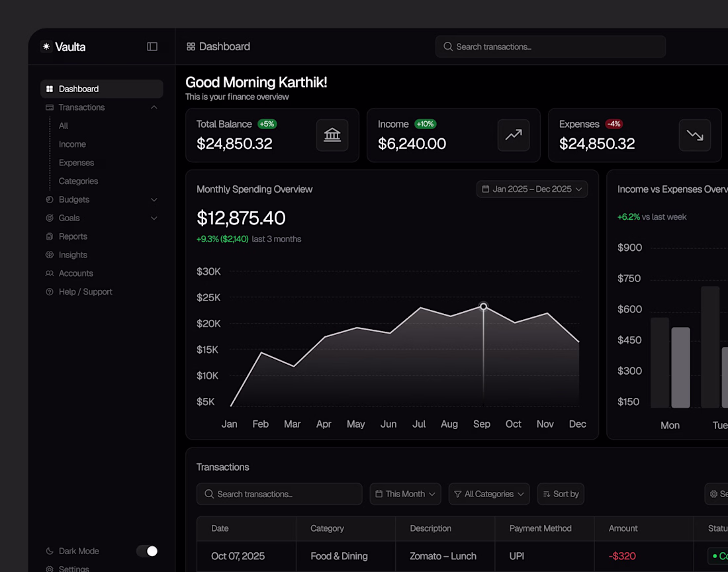Click the calendar icon in This Month filter
The height and width of the screenshot is (572, 728).
point(379,494)
